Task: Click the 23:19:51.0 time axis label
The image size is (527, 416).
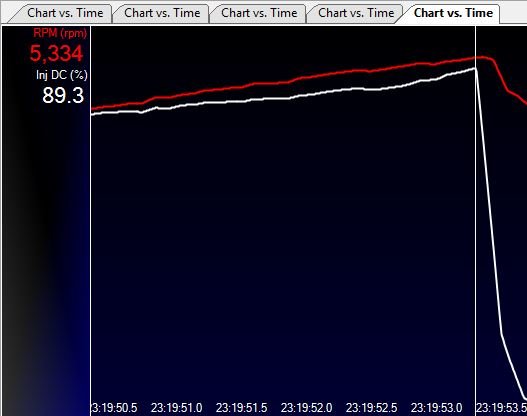Action: (x=176, y=408)
